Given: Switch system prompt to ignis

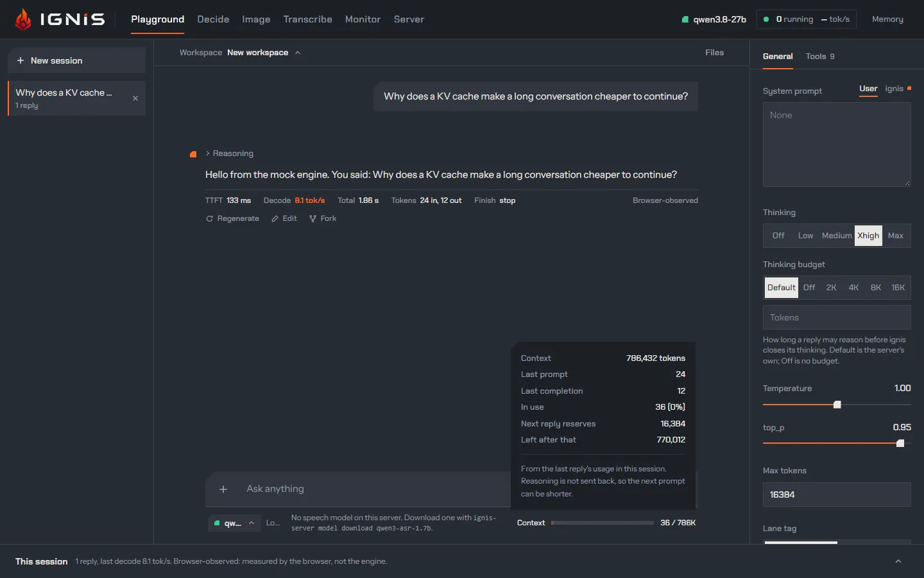Looking at the screenshot, I should [x=898, y=89].
